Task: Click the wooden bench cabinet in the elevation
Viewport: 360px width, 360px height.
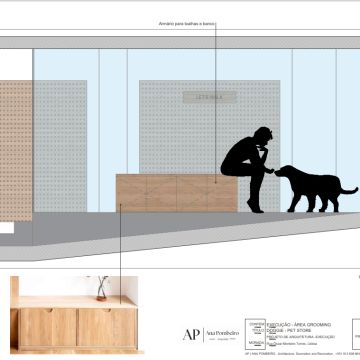Action: (177, 193)
